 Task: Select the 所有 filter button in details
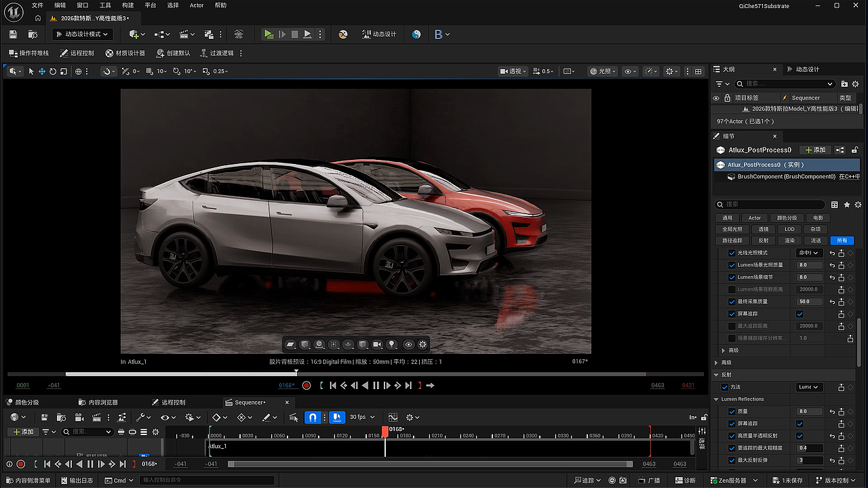tap(842, 241)
